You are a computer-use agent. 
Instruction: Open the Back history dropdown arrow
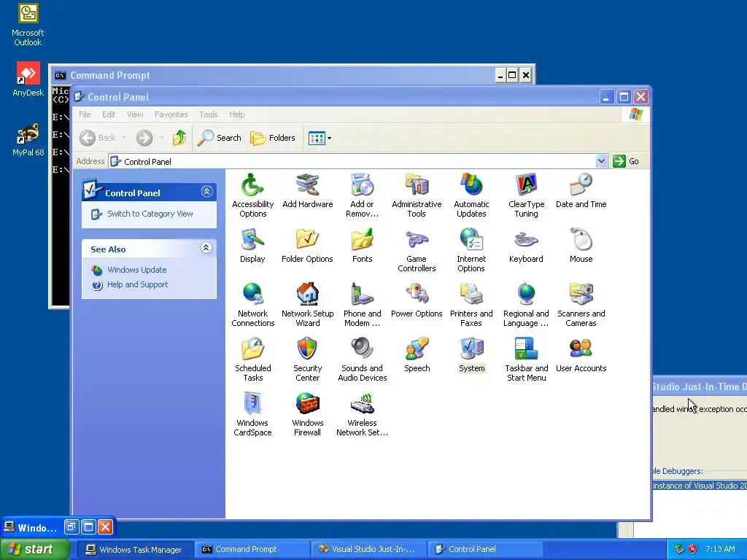point(124,138)
